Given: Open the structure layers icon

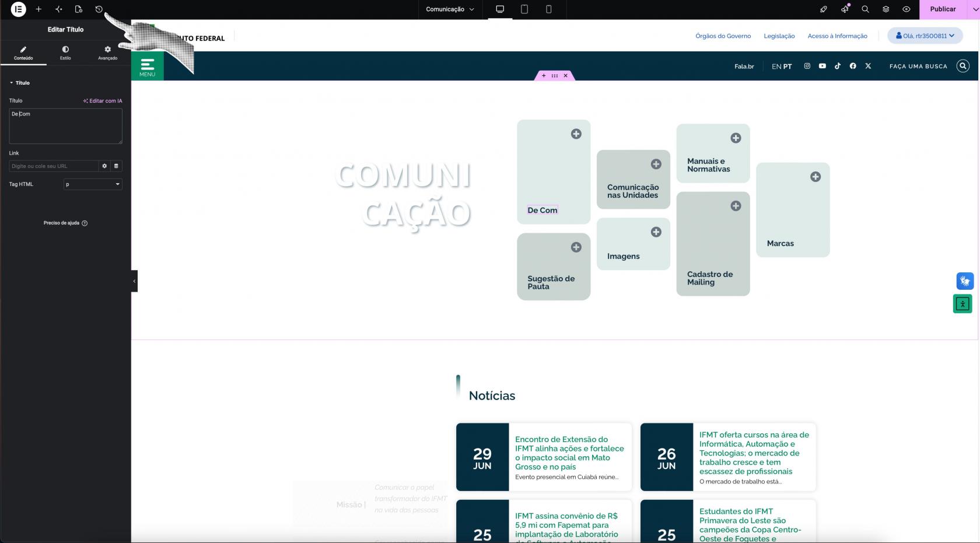Looking at the screenshot, I should [885, 9].
